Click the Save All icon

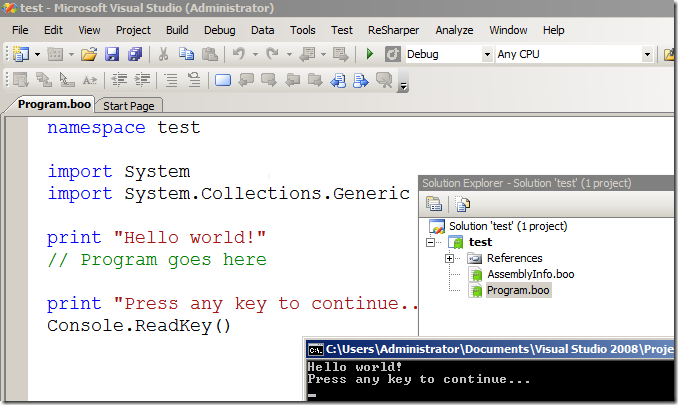tap(135, 54)
